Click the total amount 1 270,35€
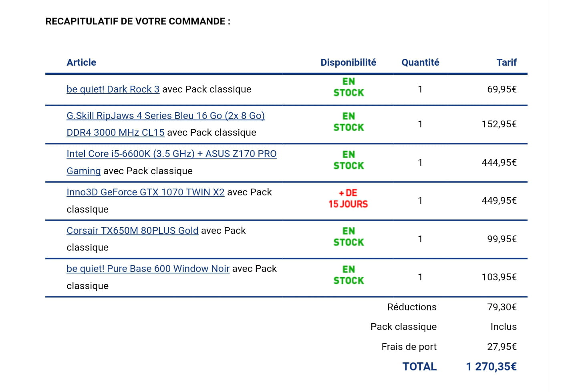Image resolution: width=572 pixels, height=392 pixels. (x=491, y=367)
